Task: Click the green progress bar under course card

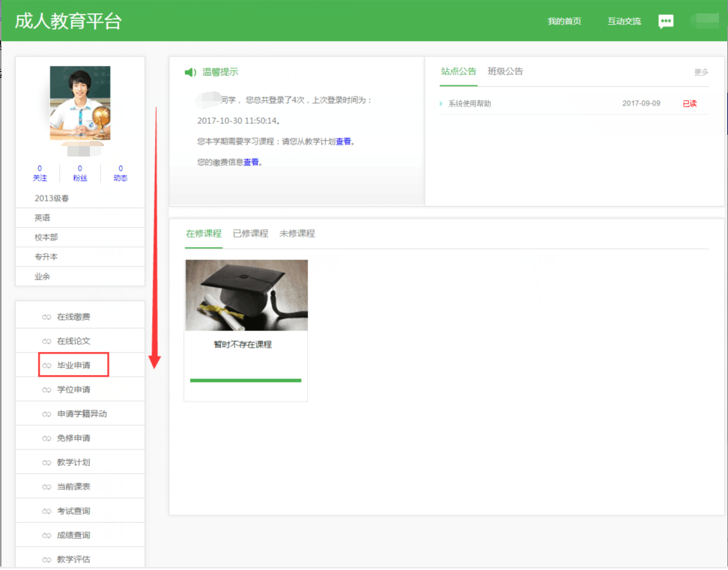Action: [245, 380]
